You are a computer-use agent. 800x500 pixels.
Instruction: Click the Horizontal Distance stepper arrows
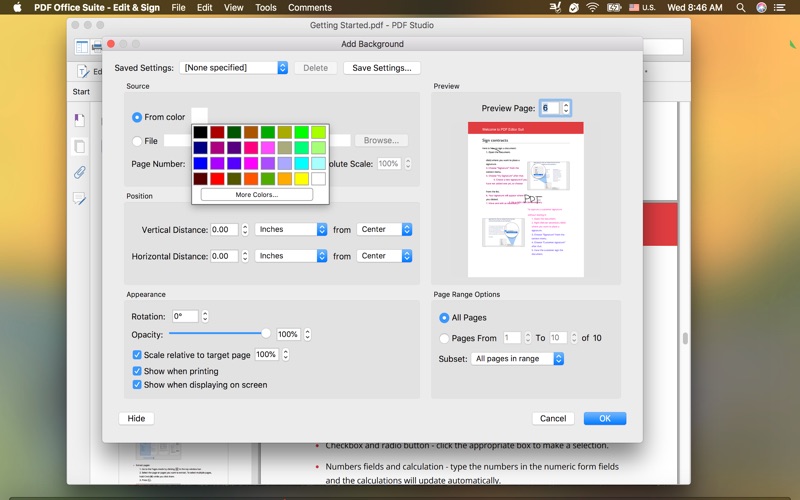point(245,256)
